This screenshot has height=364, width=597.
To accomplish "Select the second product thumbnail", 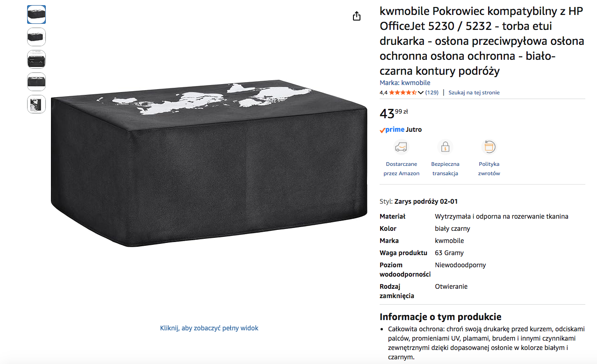I will (36, 37).
